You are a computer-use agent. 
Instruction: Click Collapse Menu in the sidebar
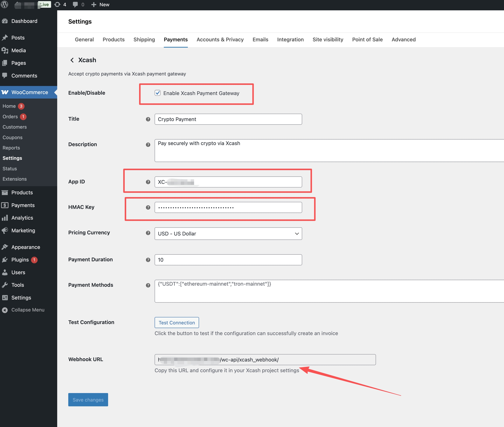click(x=28, y=310)
